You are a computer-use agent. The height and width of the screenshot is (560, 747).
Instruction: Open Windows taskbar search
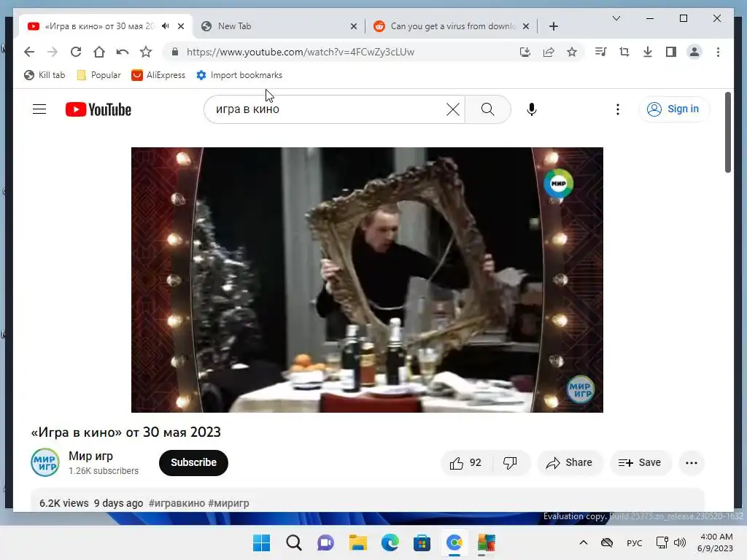click(293, 542)
